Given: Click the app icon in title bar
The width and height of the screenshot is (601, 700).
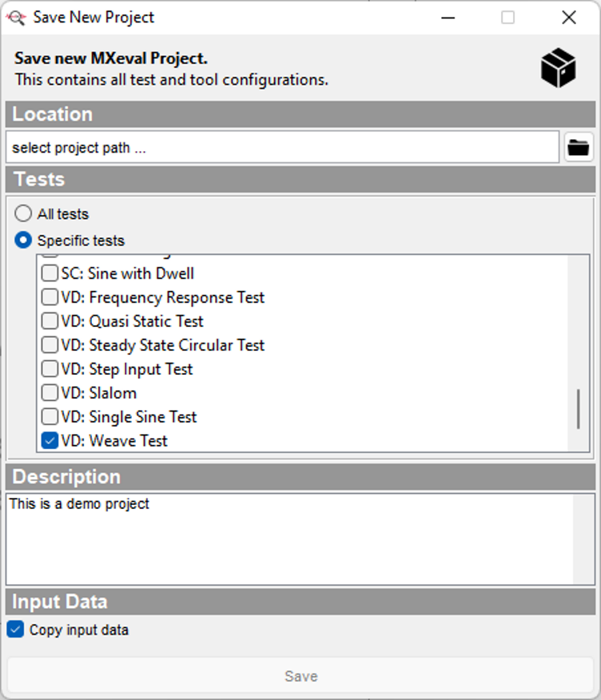Looking at the screenshot, I should click(16, 17).
